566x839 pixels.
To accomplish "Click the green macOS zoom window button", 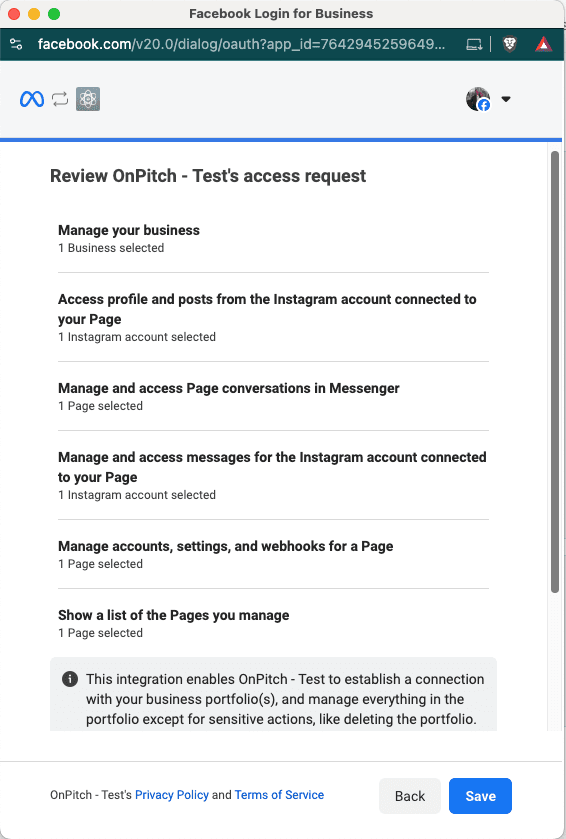I will [54, 14].
